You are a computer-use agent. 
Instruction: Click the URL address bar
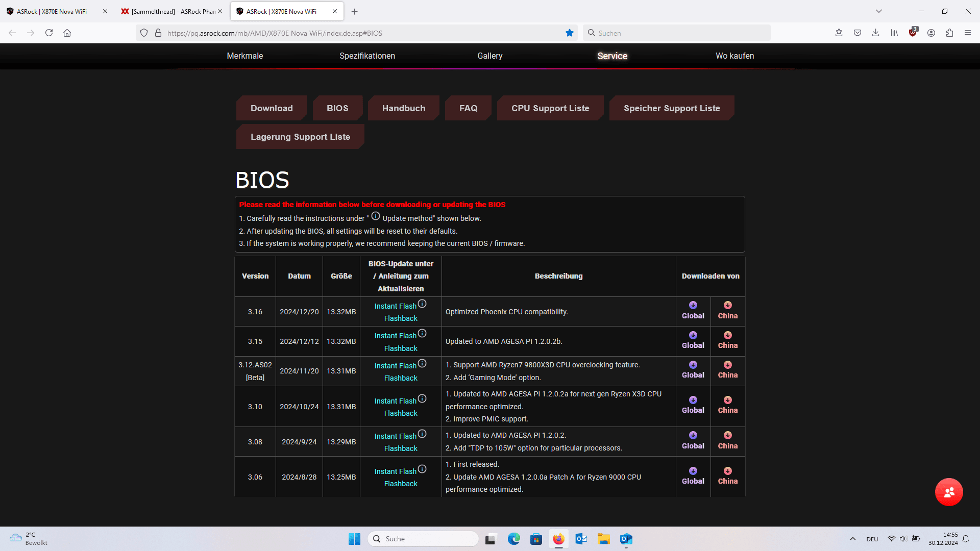[357, 33]
